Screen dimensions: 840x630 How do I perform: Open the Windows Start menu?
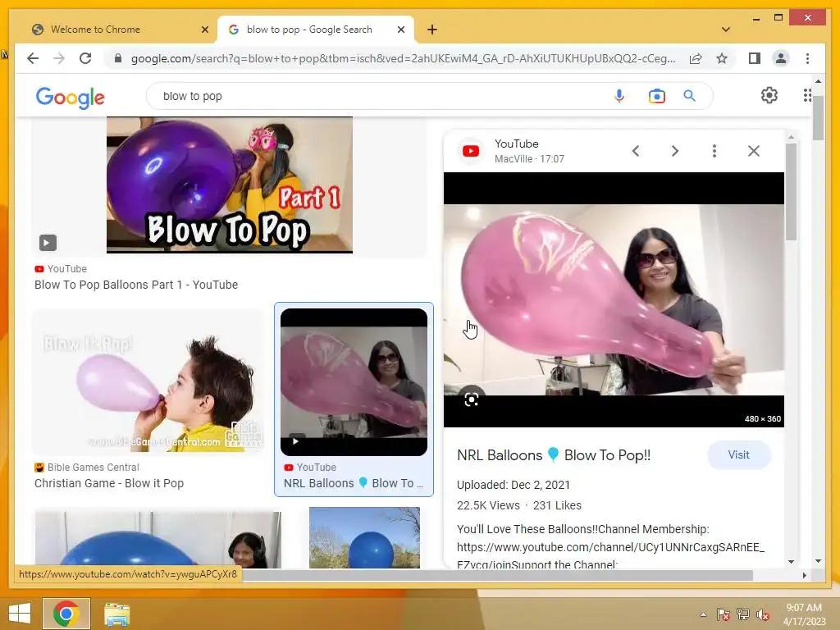(x=20, y=614)
